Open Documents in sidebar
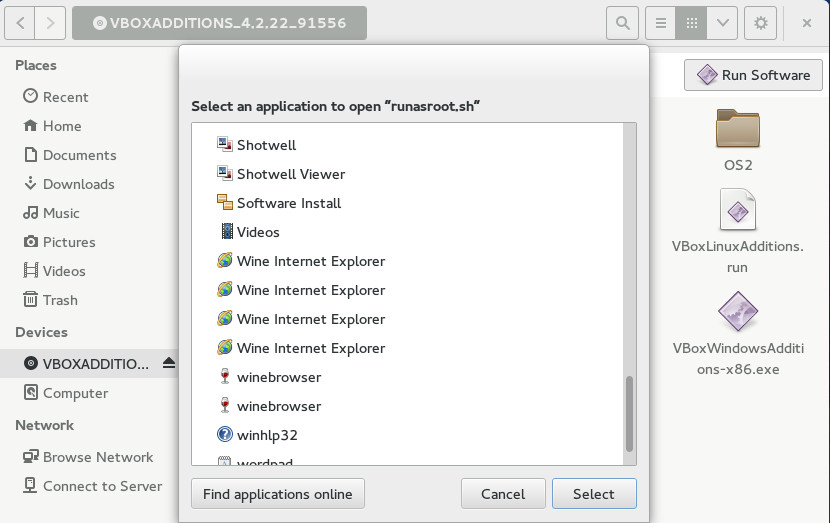830x523 pixels. tap(89, 155)
